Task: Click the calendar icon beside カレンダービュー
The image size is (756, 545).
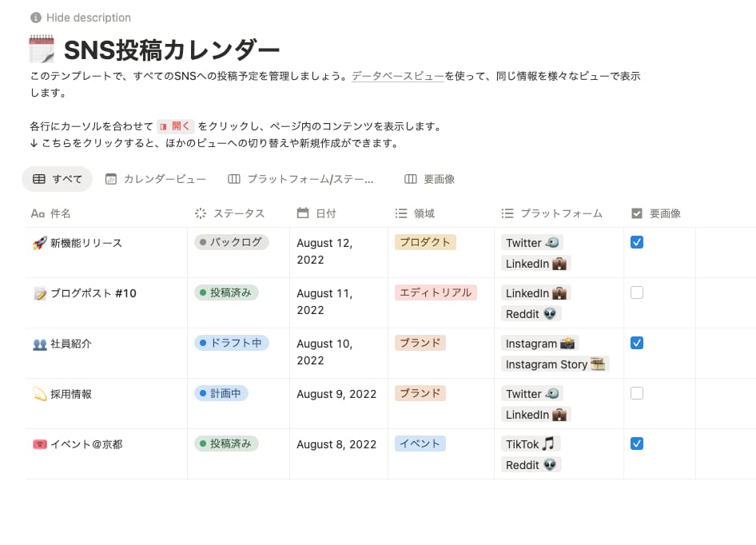Action: coord(110,179)
